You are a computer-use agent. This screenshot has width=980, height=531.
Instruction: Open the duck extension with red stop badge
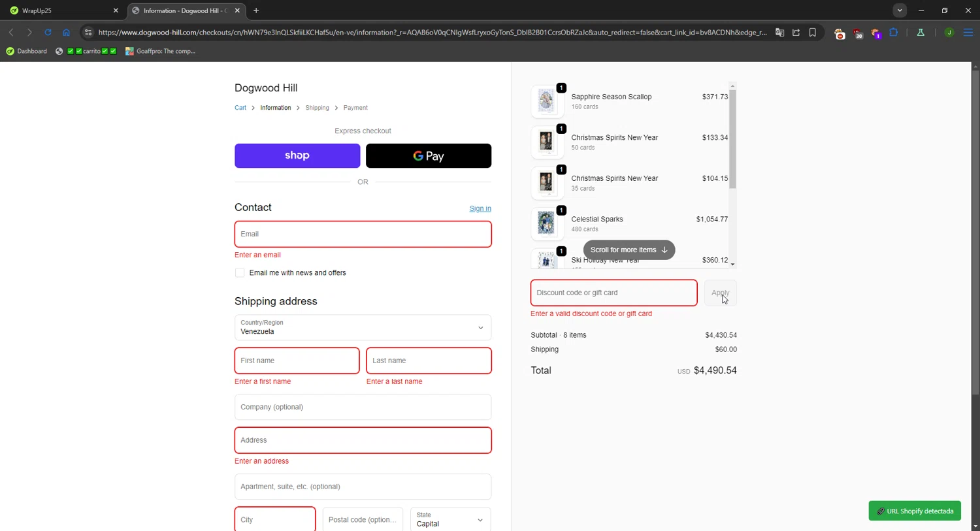tap(840, 33)
